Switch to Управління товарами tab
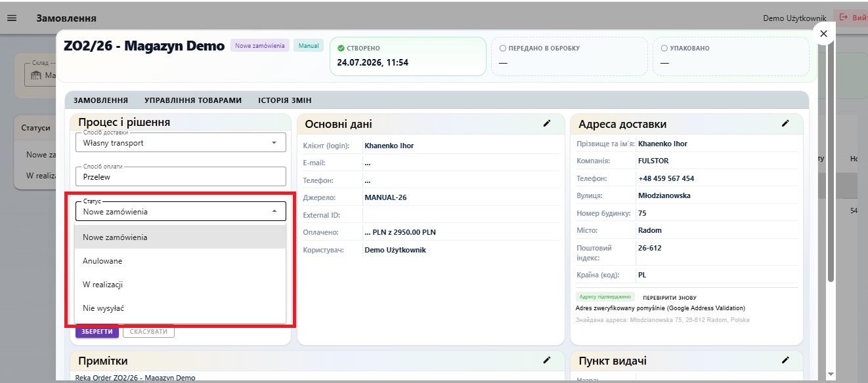868x383 pixels. (x=193, y=100)
